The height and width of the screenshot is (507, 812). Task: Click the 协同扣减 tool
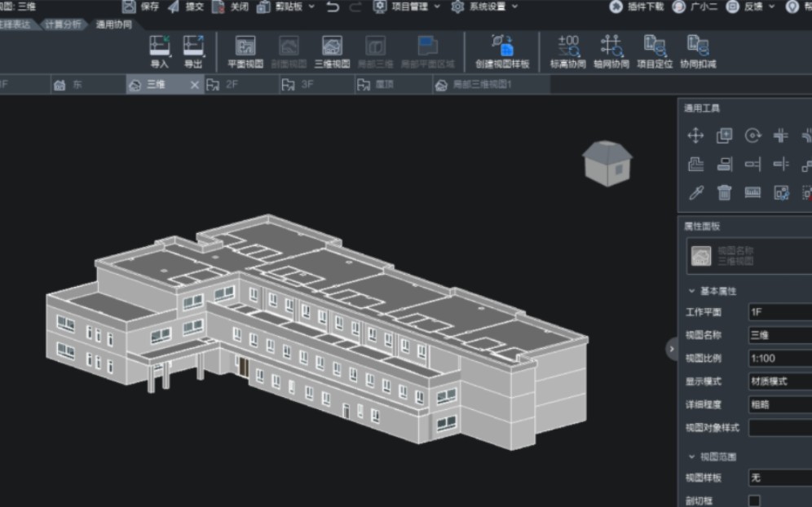click(x=698, y=52)
